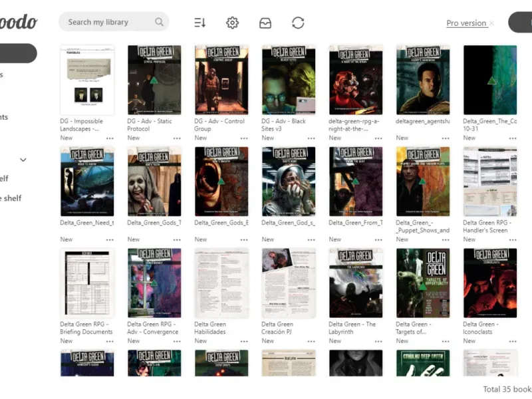Select the highlighted dark sidebar item
Viewport: 532px width, 399px height.
[19, 53]
